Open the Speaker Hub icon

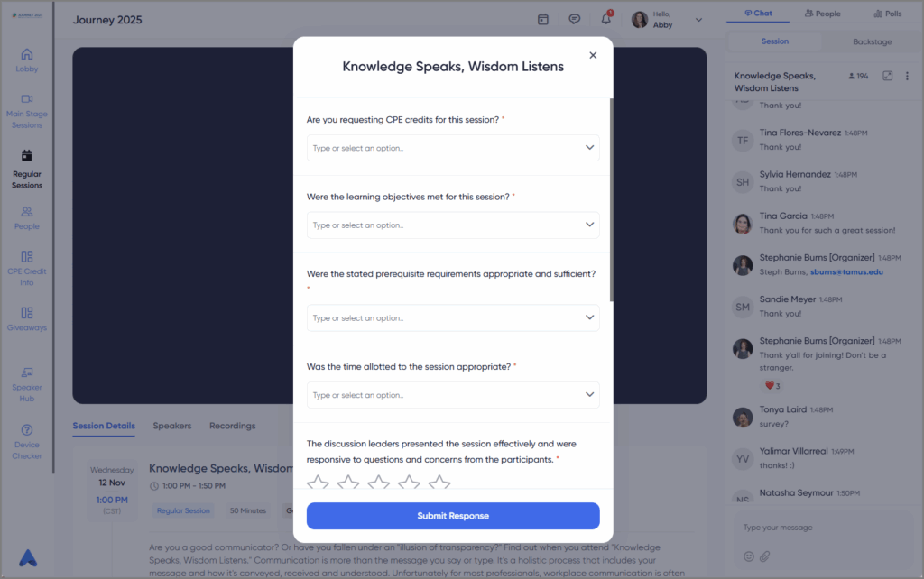(27, 372)
